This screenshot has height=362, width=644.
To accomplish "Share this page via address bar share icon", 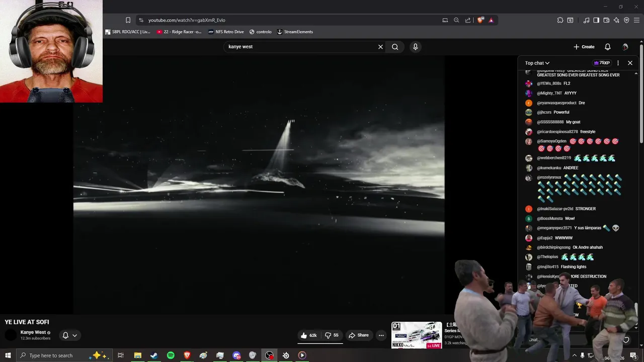I will [468, 20].
